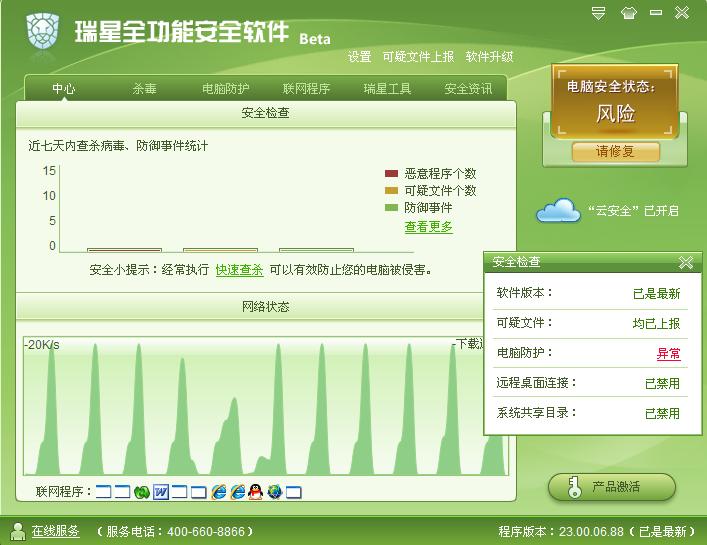Click 已禁用 value for 远程桌面连接
Image resolution: width=707 pixels, height=545 pixels.
coord(662,384)
